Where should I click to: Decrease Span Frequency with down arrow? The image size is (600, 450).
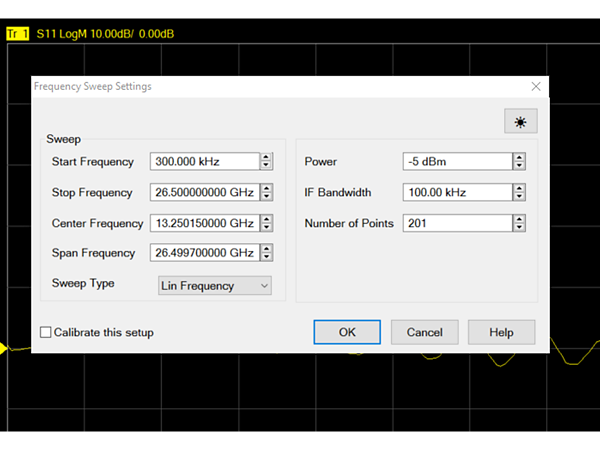[x=266, y=257]
